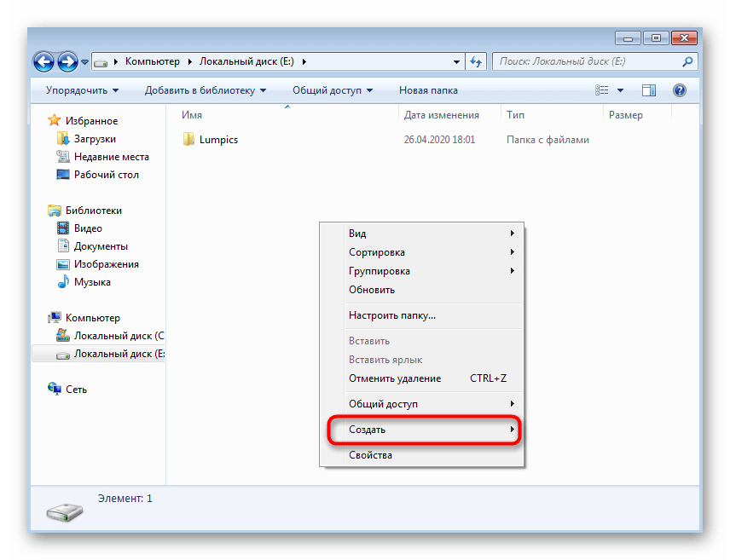730x560 pixels.
Task: Open the help question mark icon
Action: click(680, 90)
